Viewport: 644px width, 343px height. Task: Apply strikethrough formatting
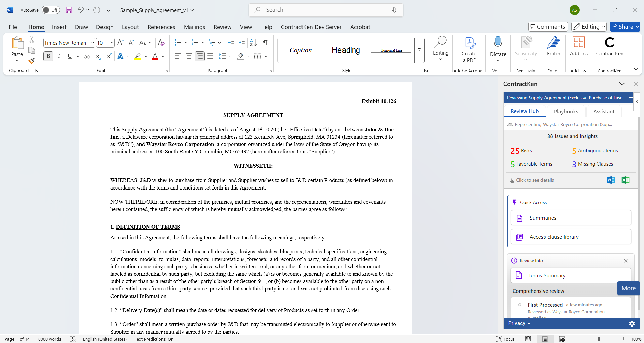pyautogui.click(x=87, y=56)
